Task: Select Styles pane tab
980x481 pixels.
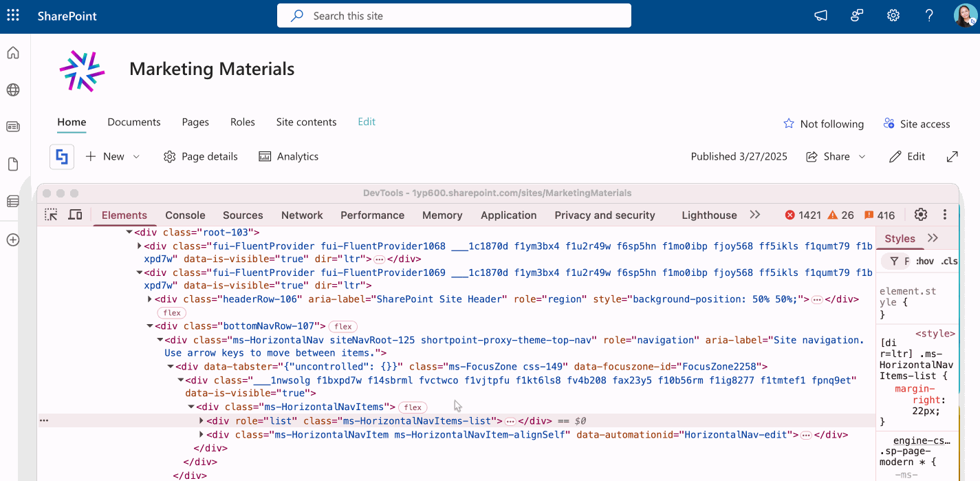Action: click(900, 239)
